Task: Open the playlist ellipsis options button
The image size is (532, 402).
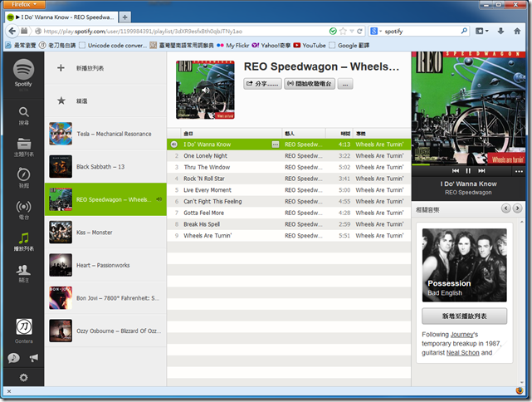Action: pos(345,84)
